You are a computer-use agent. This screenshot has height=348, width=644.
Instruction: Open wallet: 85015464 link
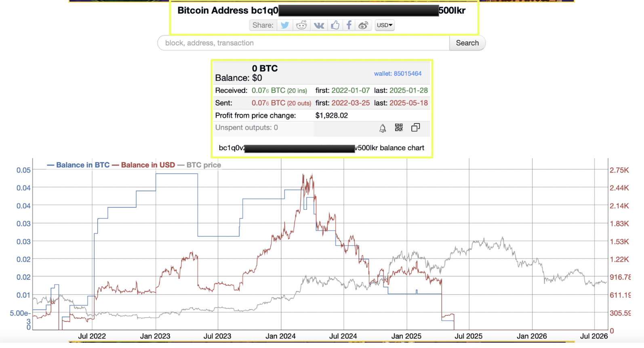coord(398,73)
